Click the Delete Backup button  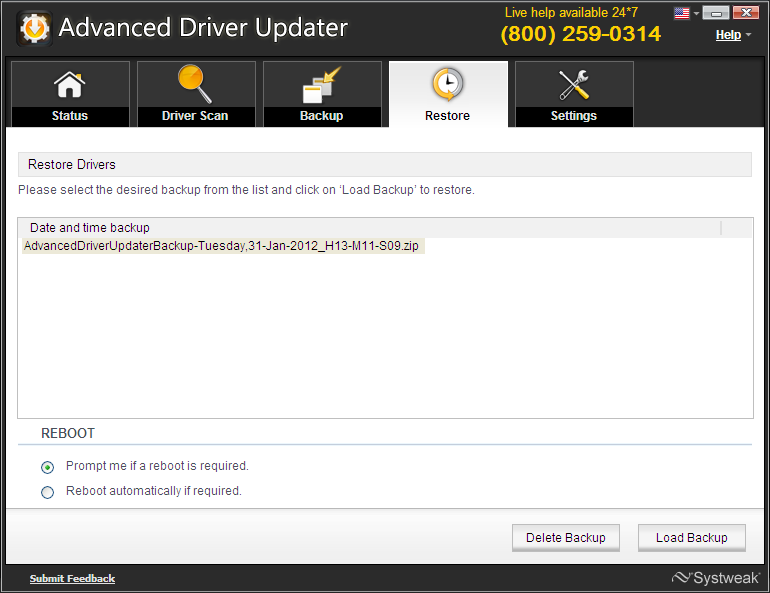pos(566,538)
